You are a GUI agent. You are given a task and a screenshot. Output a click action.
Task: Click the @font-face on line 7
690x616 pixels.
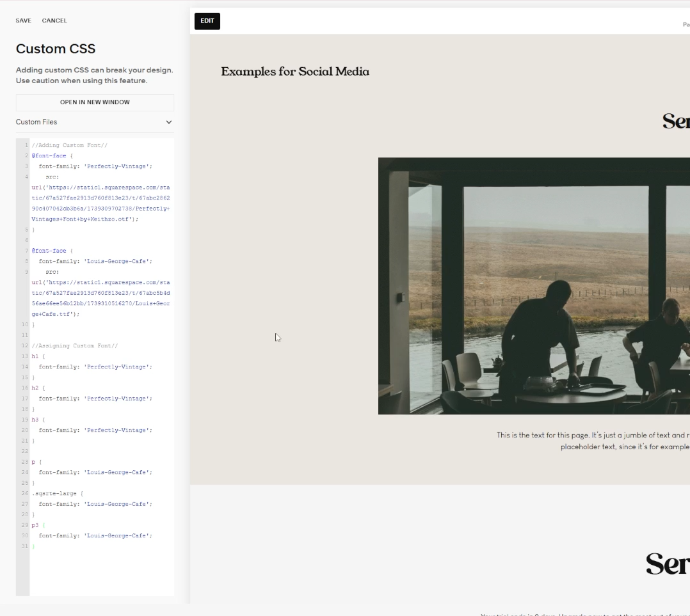52,251
